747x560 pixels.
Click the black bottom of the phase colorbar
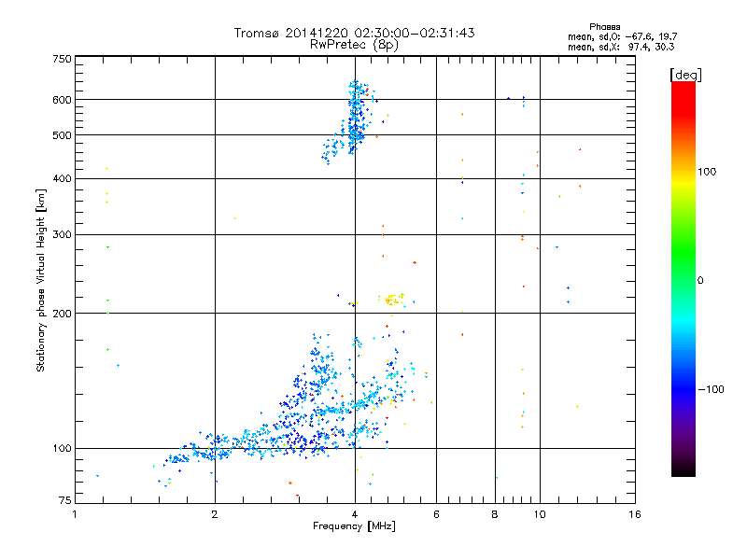point(684,469)
